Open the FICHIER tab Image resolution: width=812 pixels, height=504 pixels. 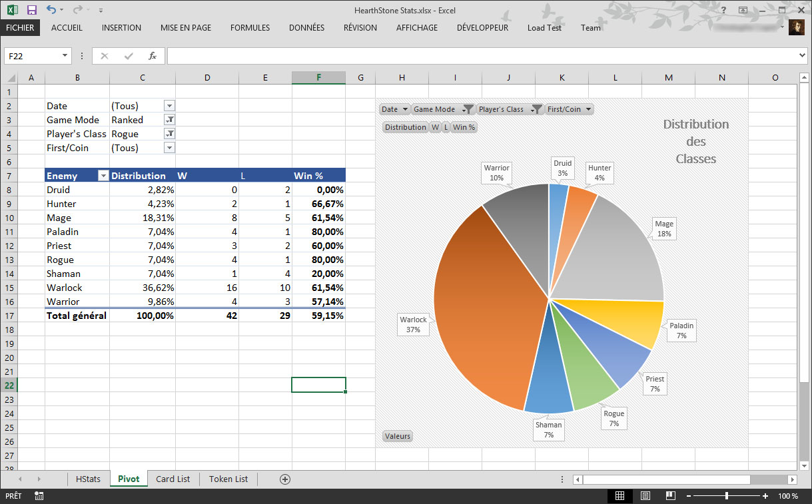click(x=20, y=28)
